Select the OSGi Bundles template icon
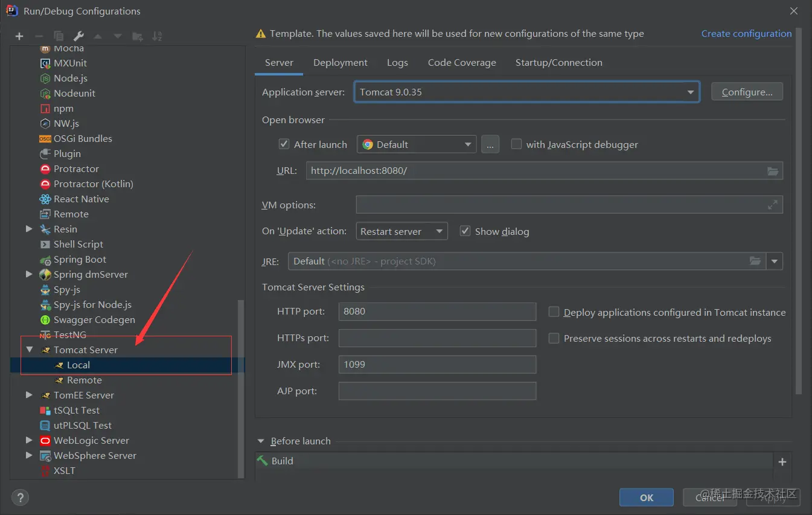Screen dimensions: 812x515 (45, 139)
